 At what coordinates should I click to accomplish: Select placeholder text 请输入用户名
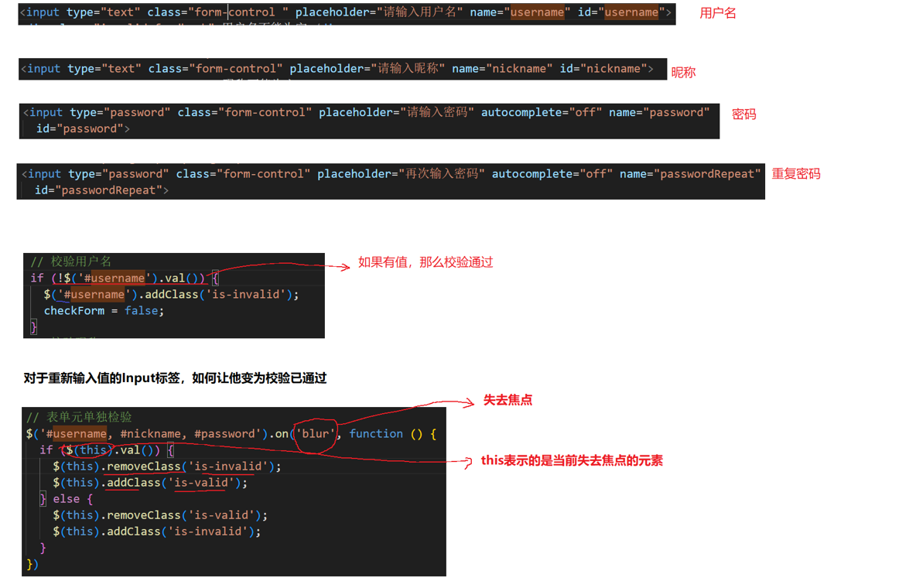click(419, 12)
